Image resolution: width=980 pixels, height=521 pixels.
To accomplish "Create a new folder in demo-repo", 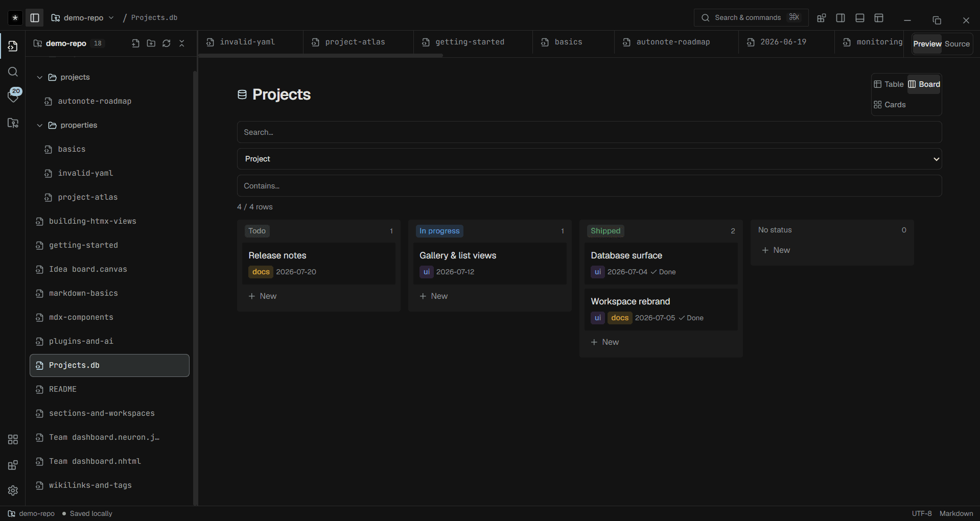I will point(151,43).
